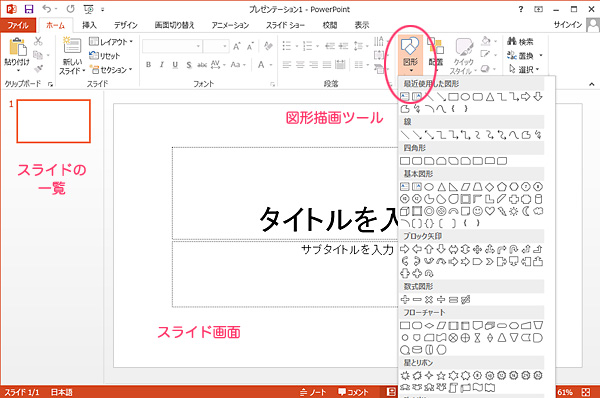
Task: Toggle Italic formatting
Action: coord(162,65)
